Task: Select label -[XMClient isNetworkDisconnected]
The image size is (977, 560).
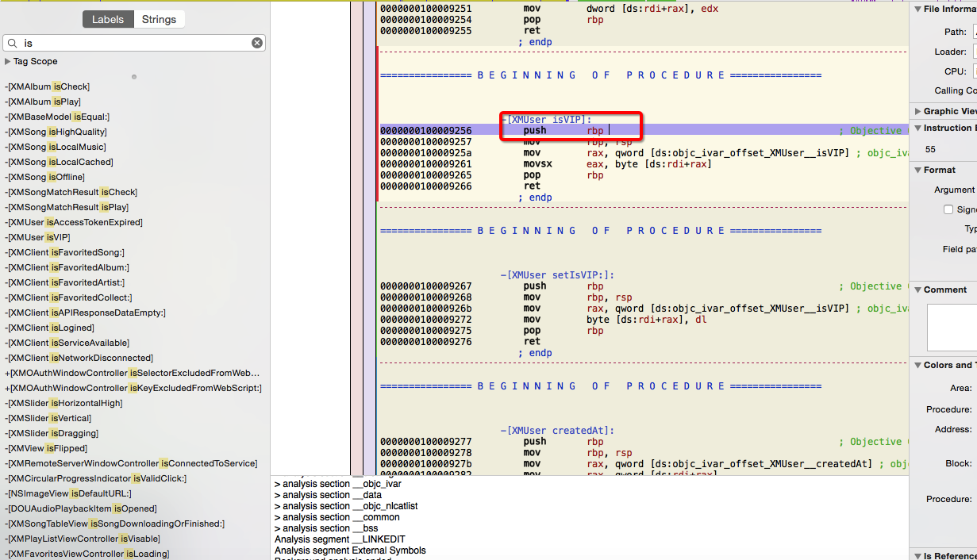Action: (x=79, y=358)
